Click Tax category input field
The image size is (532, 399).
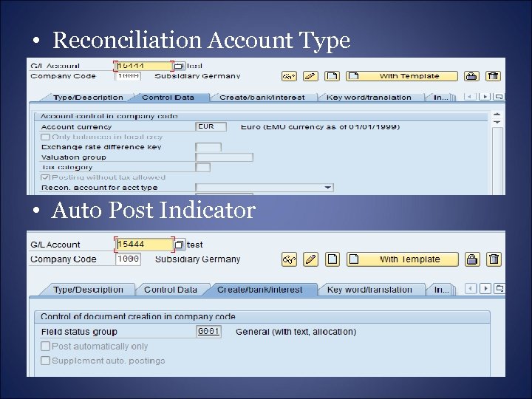click(x=203, y=167)
